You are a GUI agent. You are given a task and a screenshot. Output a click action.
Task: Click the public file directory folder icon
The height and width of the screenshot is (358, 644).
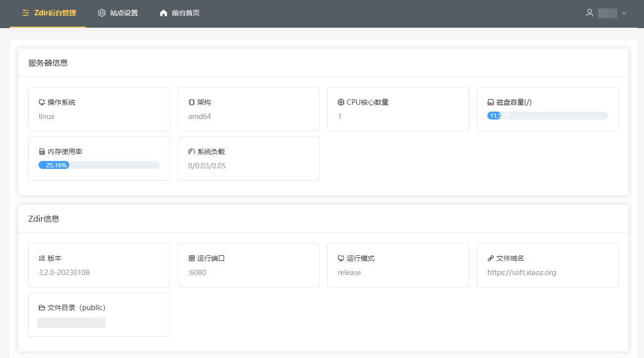tap(42, 308)
